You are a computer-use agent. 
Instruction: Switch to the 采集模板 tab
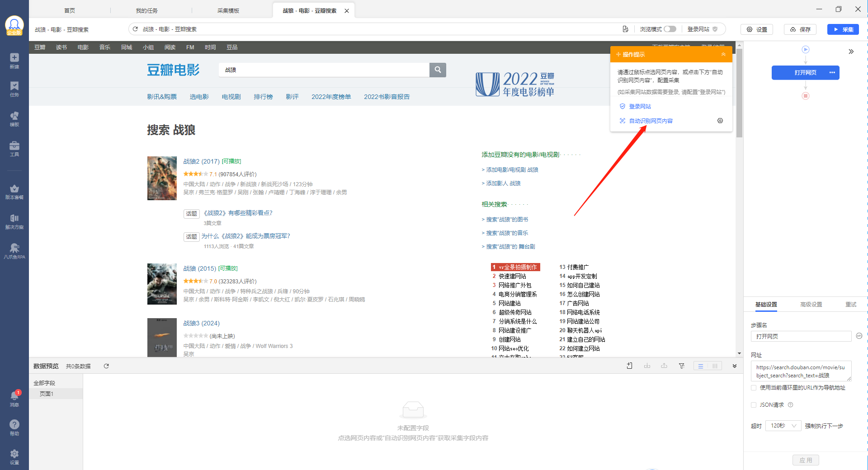(228, 10)
